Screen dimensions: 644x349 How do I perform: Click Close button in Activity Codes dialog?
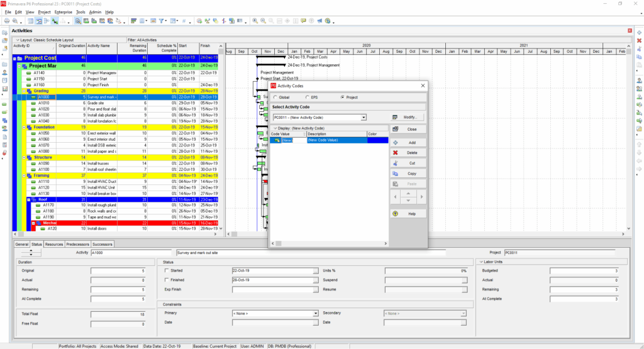[x=408, y=129]
